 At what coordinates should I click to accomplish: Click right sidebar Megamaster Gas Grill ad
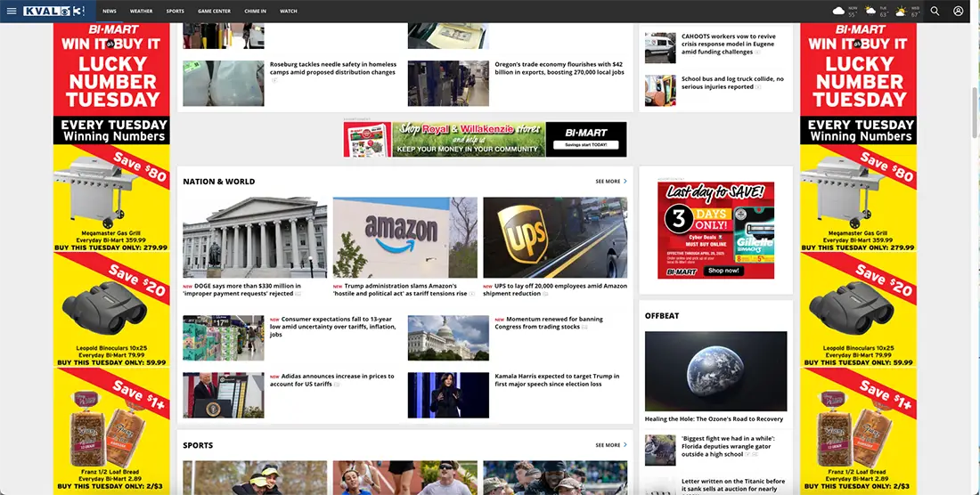point(858,199)
